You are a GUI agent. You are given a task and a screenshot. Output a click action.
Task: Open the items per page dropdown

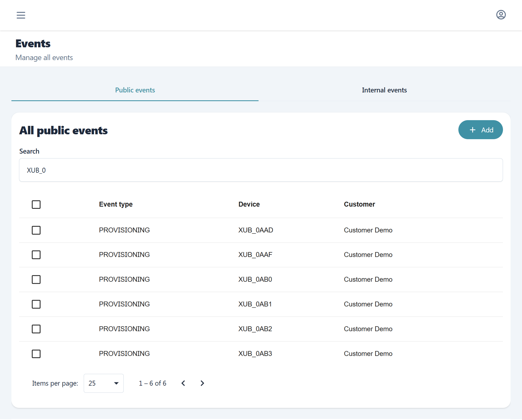click(x=104, y=383)
